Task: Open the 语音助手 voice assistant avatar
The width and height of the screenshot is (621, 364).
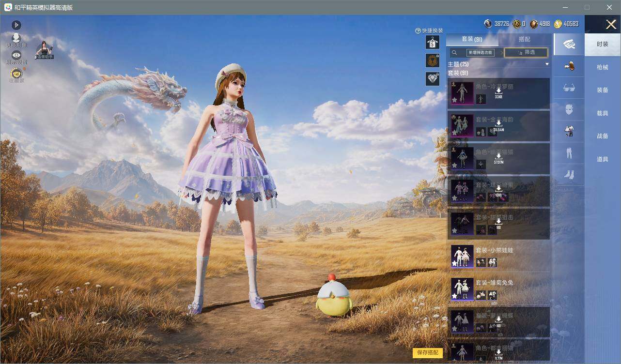Action: point(44,50)
